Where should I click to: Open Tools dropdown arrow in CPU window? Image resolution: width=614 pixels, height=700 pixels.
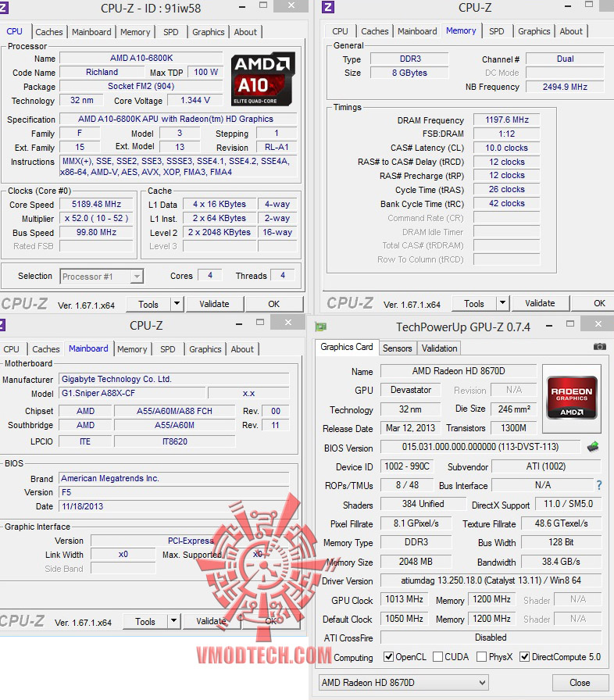pos(177,304)
